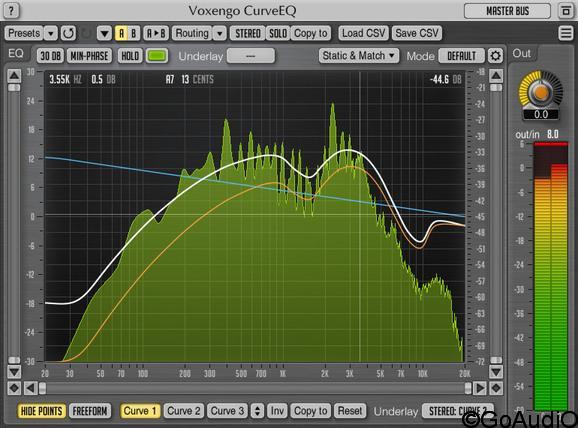Open the help question mark button
Screen dimensions: 578x428
point(11,10)
